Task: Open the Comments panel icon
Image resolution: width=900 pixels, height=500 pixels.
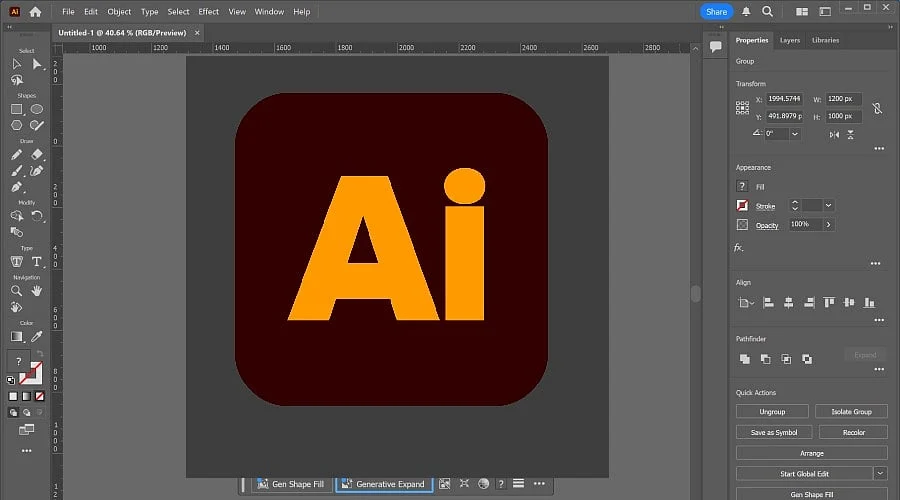Action: (715, 46)
